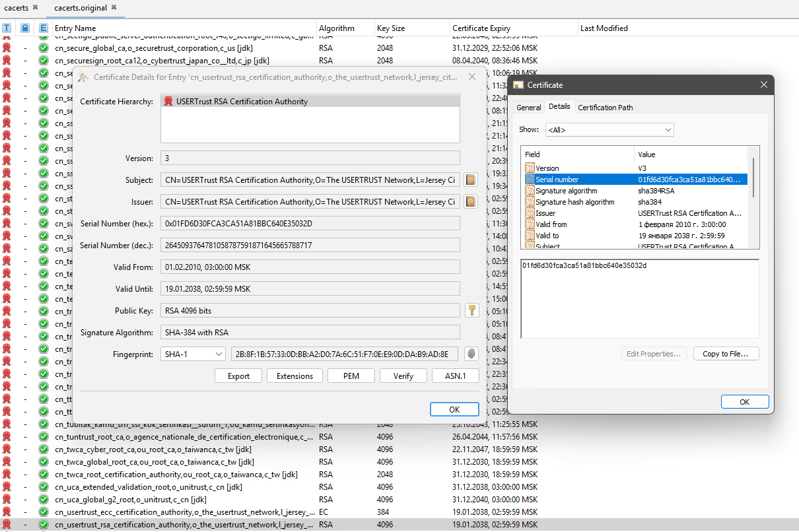Switch to the Certification Path tab
Screen dimensions: 799x532
(x=606, y=108)
